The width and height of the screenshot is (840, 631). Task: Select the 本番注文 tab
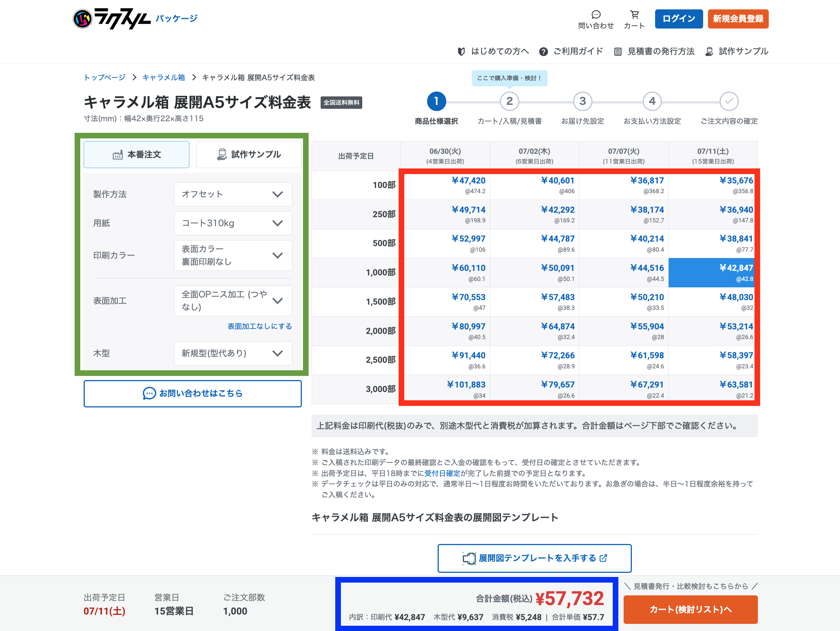[136, 154]
